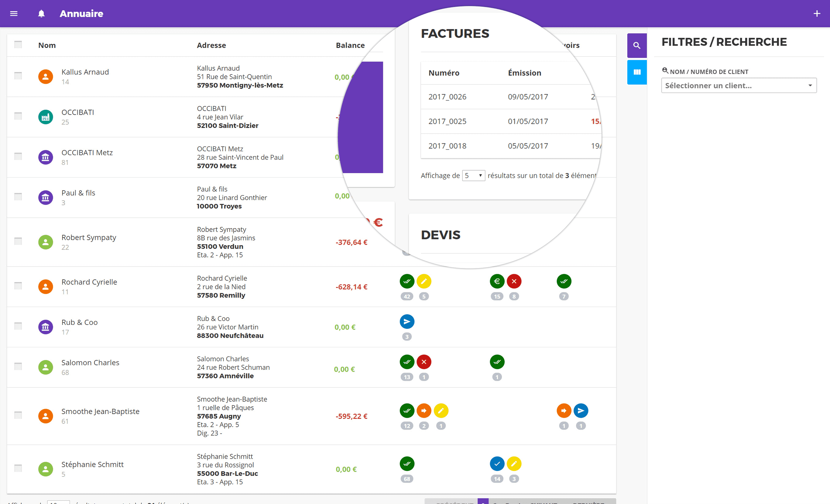This screenshot has width=830, height=504.
Task: Click Salomon Charles' green person avatar
Action: coord(46,367)
